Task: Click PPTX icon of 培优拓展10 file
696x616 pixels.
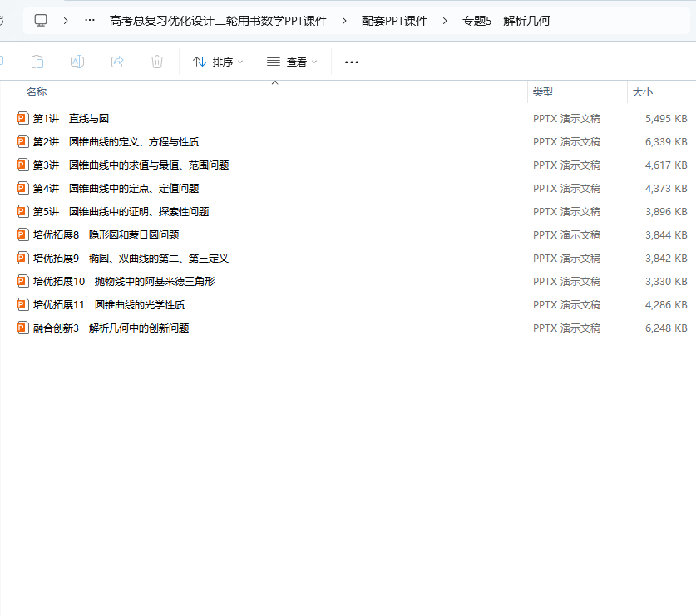Action: (x=22, y=282)
